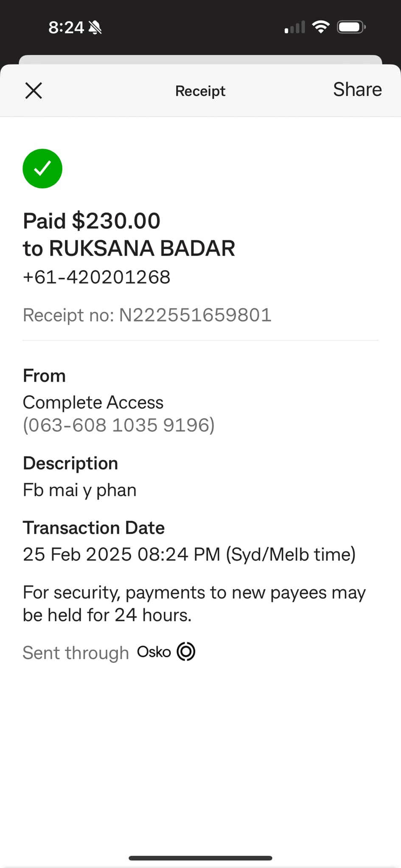Screen dimensions: 401x868
Task: Tap the green success checkmark icon
Action: pos(42,169)
